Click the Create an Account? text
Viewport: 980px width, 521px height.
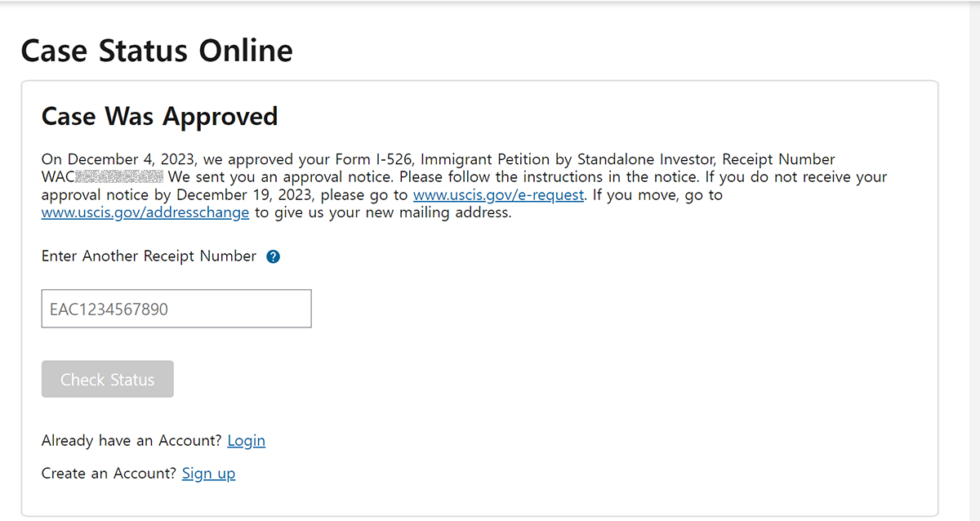[109, 474]
